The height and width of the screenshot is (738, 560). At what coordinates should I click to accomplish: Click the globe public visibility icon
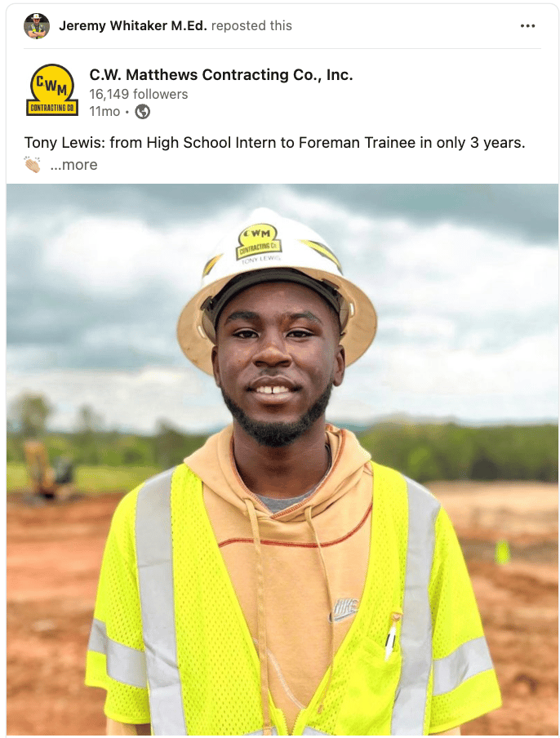point(143,112)
